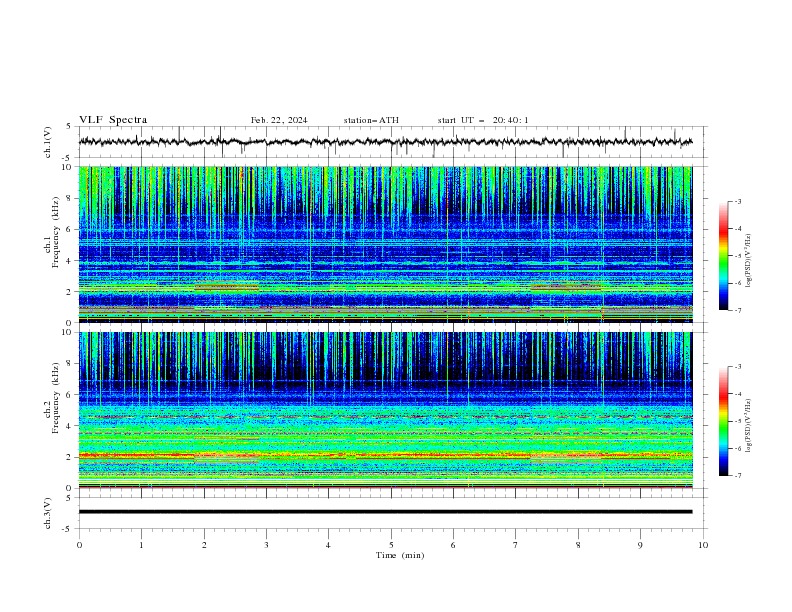Click the "-5" tick on ch.3(V) axis
This screenshot has height=612, width=792.
[x=68, y=529]
